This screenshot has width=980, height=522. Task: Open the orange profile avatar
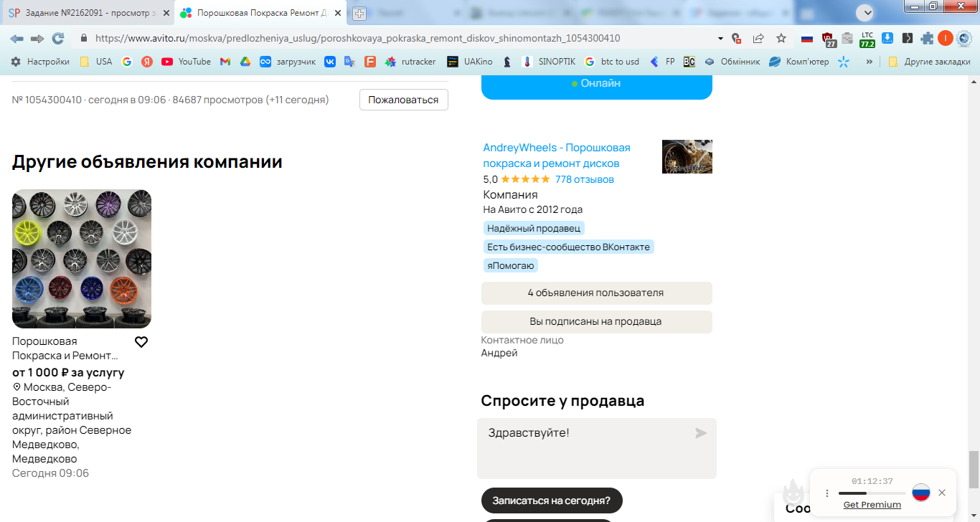tap(946, 39)
